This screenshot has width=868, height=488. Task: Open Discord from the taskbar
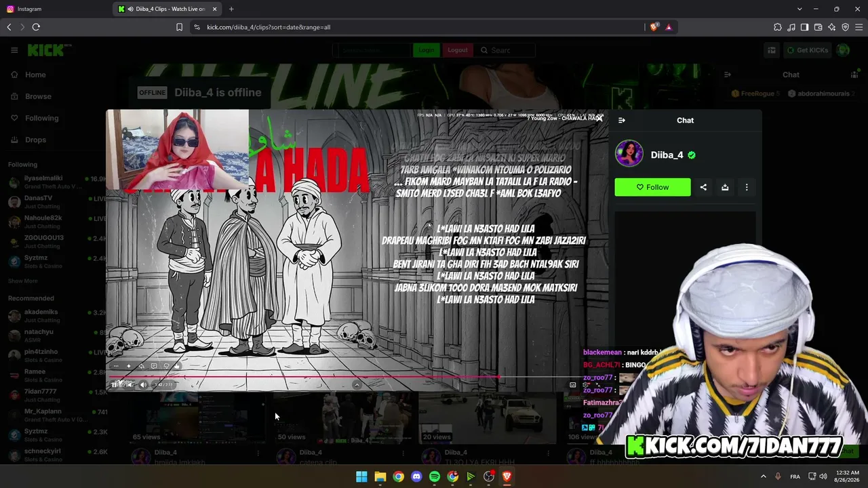point(416,476)
